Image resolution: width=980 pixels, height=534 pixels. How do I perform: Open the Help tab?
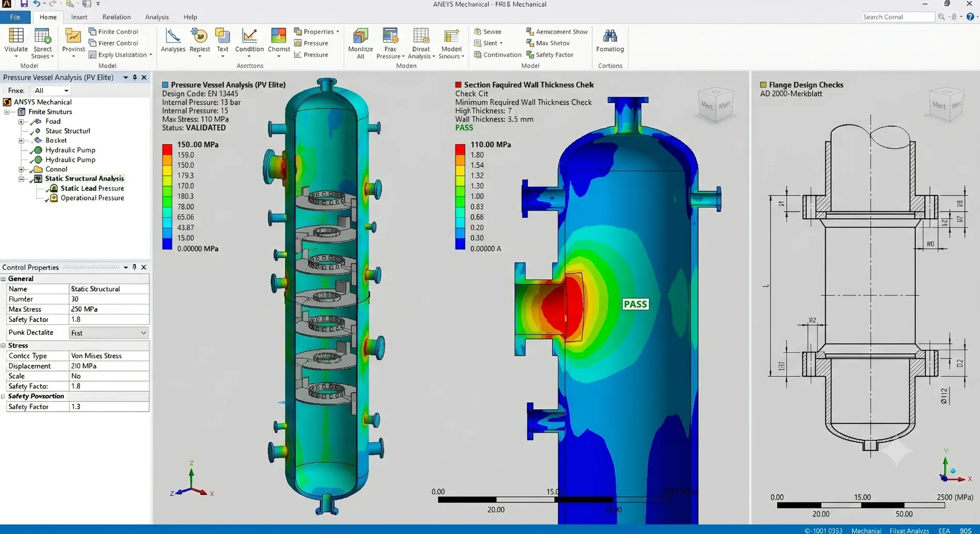click(x=190, y=17)
